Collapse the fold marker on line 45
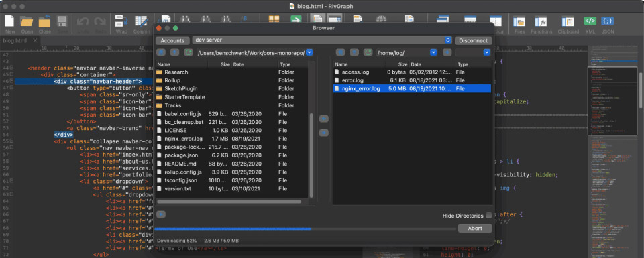The height and width of the screenshot is (258, 644). 12,74
